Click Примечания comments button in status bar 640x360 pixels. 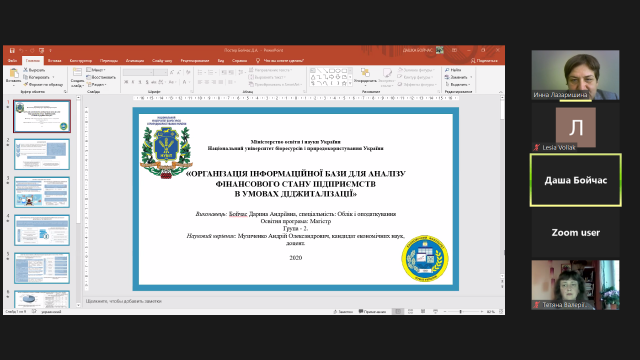(x=372, y=311)
